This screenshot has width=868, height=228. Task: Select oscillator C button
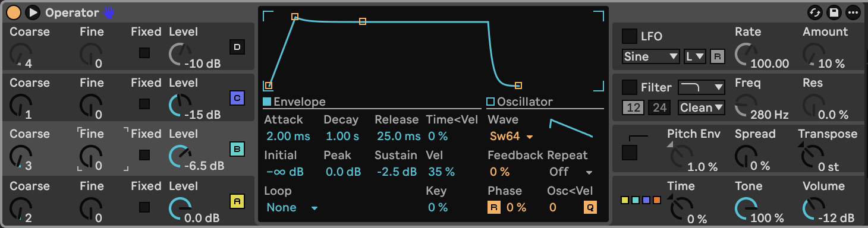[x=237, y=98]
